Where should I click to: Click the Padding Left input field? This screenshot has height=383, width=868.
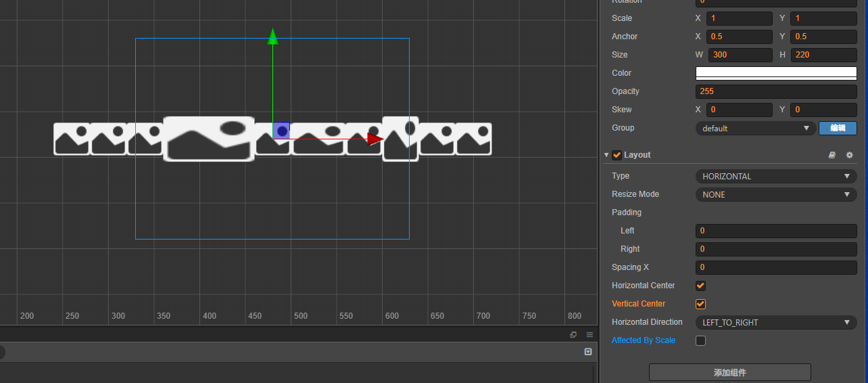[x=776, y=231]
